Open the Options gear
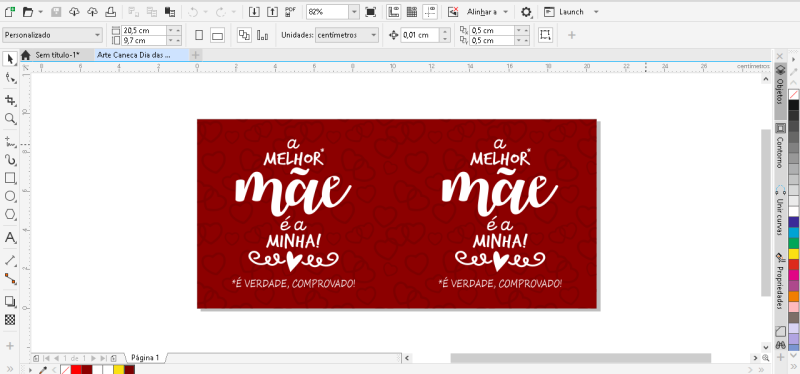Image resolution: width=800 pixels, height=374 pixels. pos(526,11)
